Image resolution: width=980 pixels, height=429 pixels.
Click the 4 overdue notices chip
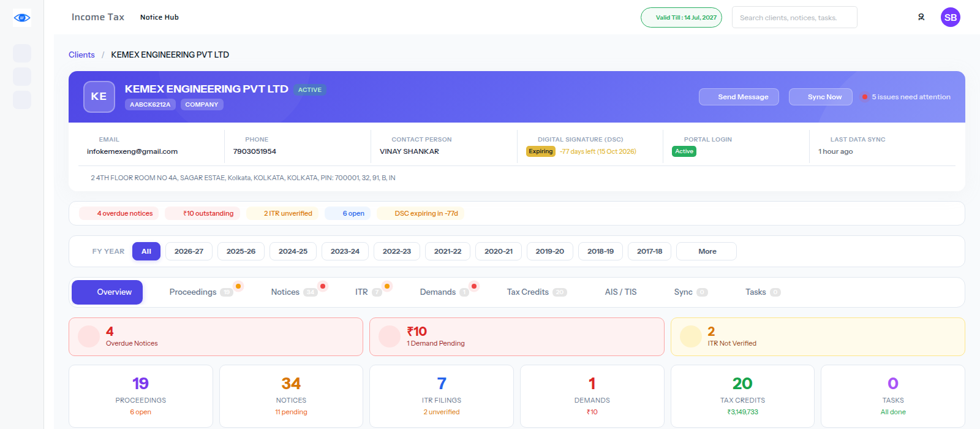(x=119, y=213)
